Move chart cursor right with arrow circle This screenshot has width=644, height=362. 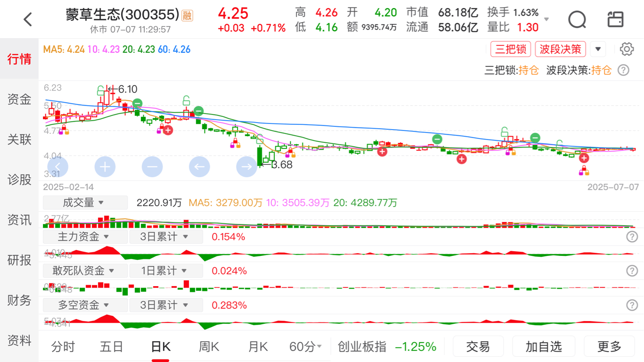pyautogui.click(x=247, y=166)
